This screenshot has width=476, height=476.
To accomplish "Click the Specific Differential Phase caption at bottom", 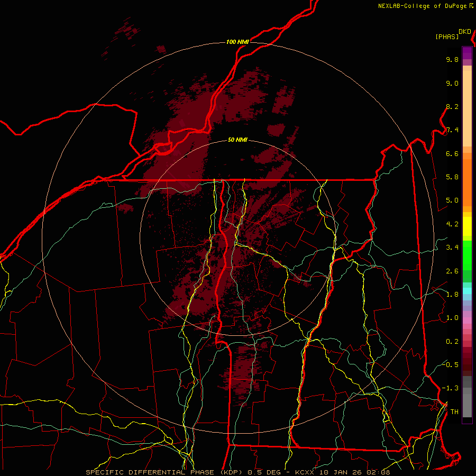I will point(237,472).
